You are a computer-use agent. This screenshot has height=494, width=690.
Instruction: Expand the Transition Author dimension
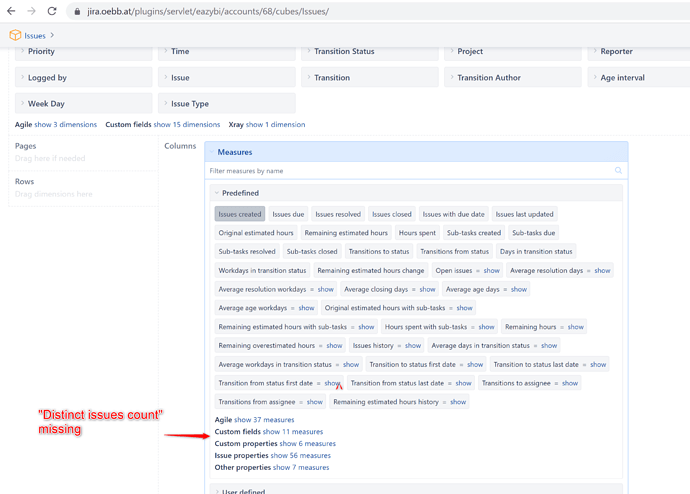pos(513,77)
